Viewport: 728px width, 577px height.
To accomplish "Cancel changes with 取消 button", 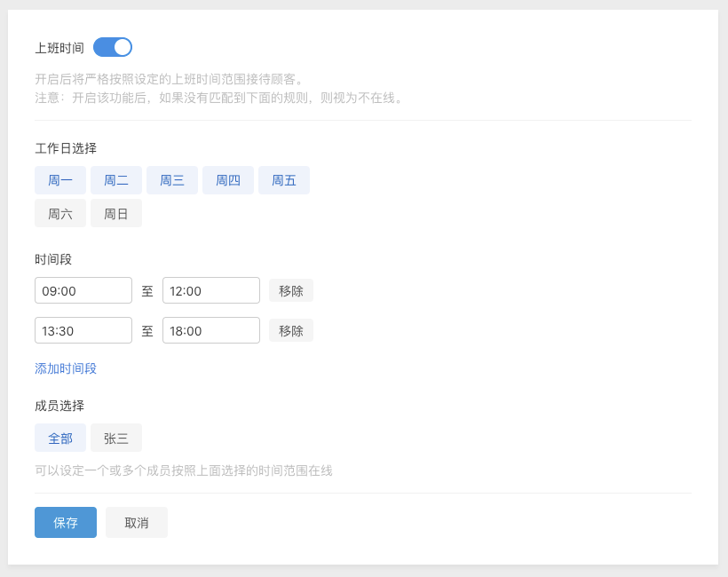I will tap(137, 523).
